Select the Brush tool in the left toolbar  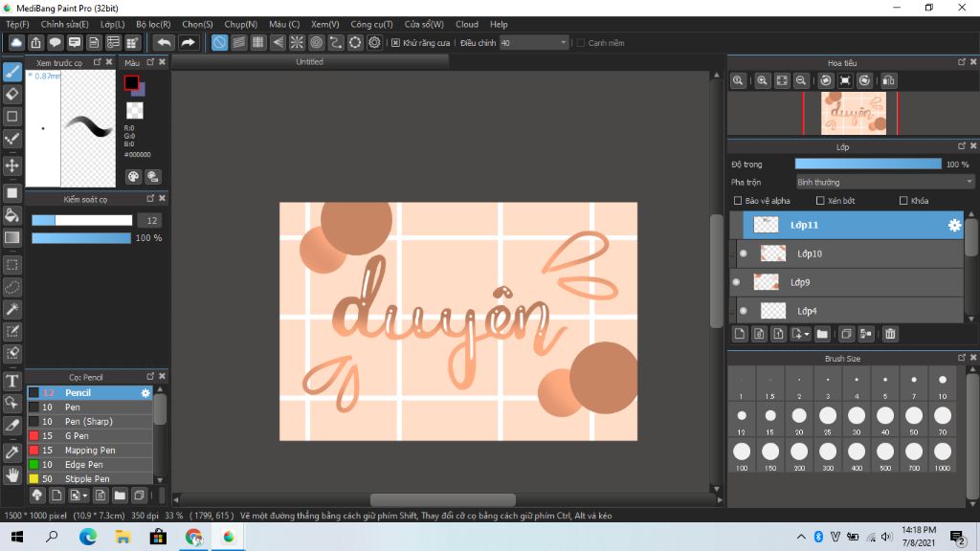[x=11, y=72]
